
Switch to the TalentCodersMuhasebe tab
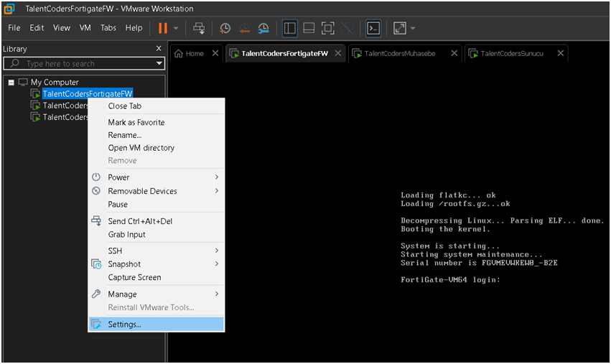pos(399,53)
